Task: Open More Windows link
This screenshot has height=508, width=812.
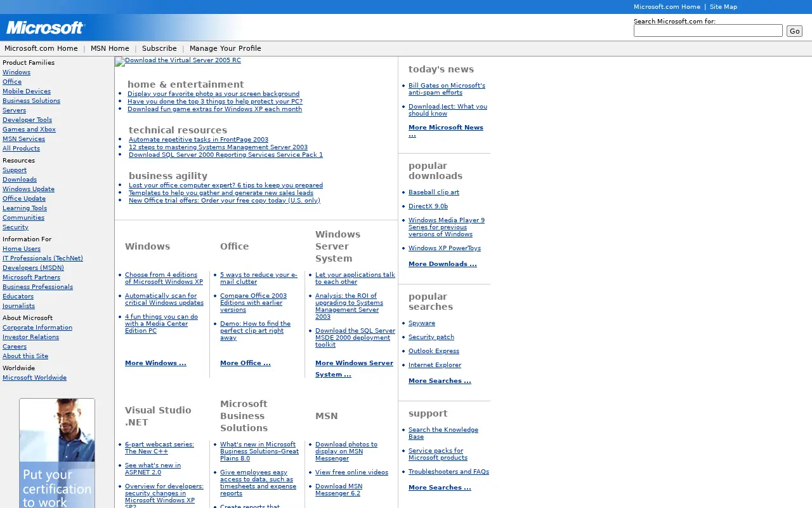Action: [155, 363]
